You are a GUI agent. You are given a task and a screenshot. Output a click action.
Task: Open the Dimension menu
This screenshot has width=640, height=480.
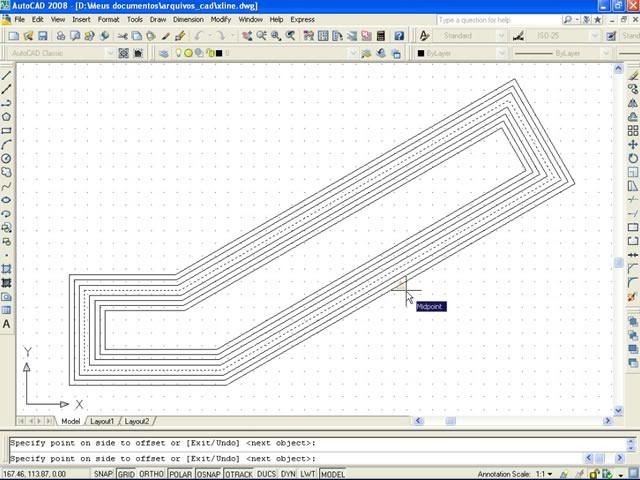188,19
